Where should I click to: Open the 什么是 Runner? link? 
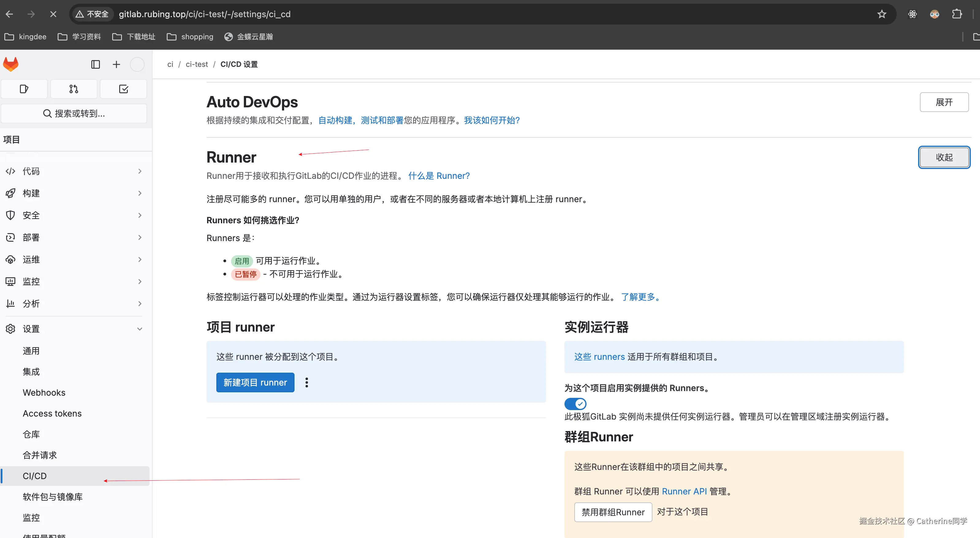click(439, 176)
